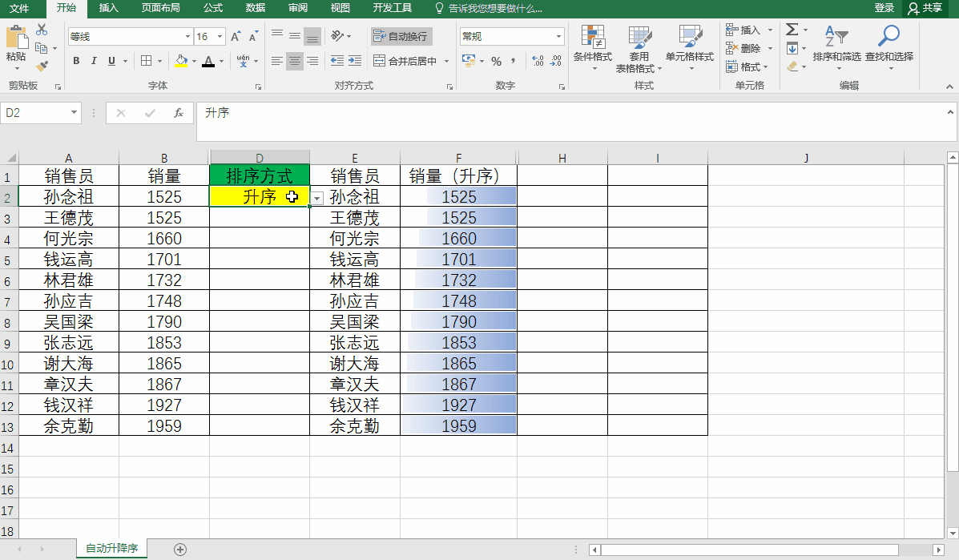Open the font name 等线 dropdown
Screen dimensions: 959x560
click(x=187, y=37)
